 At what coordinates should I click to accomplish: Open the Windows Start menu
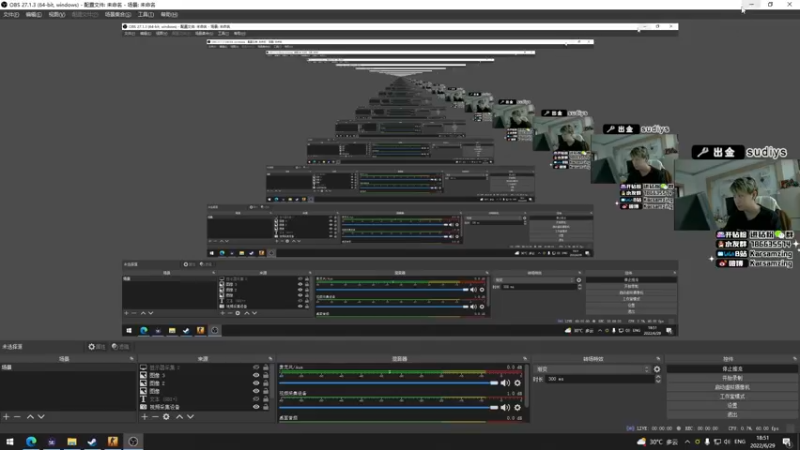point(10,441)
